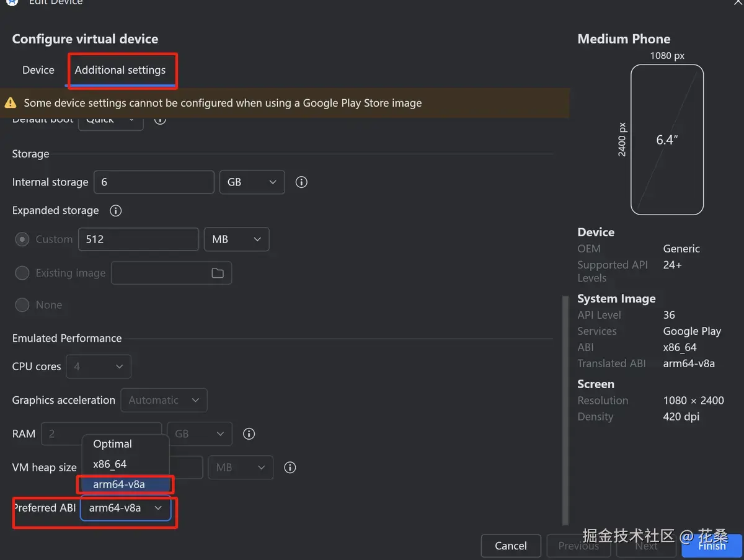Select the None storage radio button

22,305
